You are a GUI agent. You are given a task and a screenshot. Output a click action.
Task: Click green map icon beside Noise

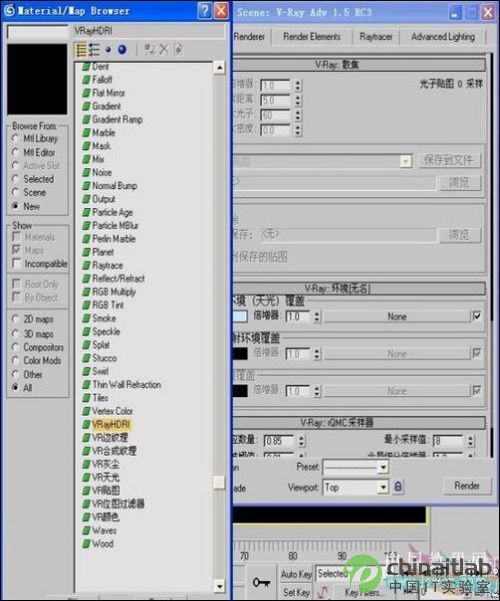(86, 173)
